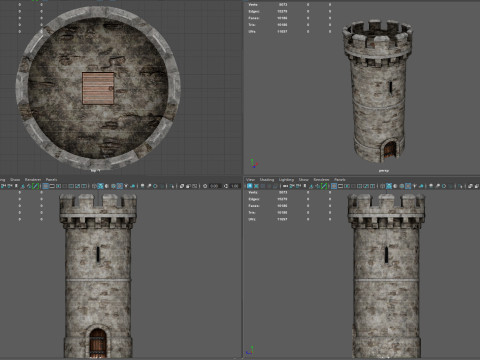
Task: Open Panels menu in front-view panel
Action: point(51,180)
